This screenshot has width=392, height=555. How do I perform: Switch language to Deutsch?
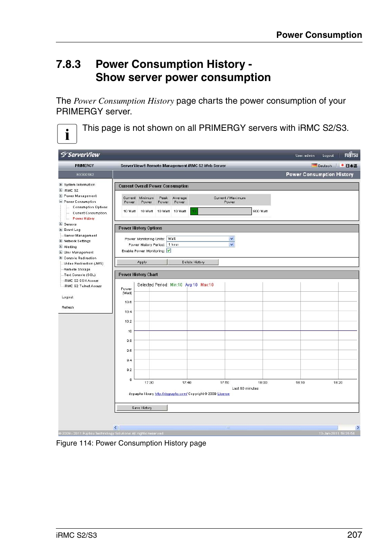point(325,166)
